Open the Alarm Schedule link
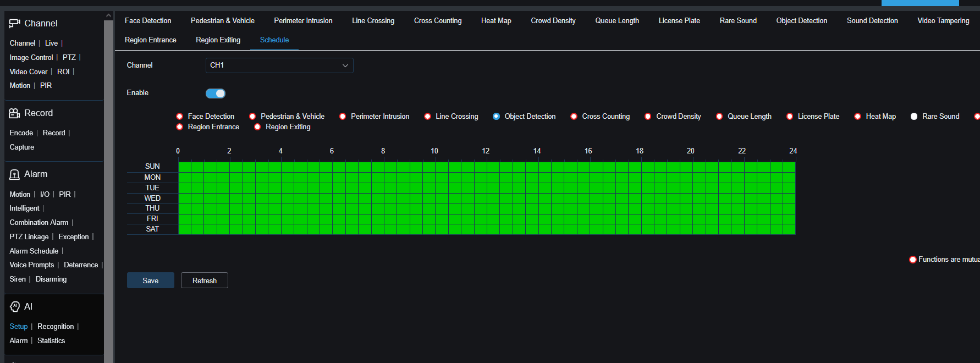 click(x=34, y=251)
